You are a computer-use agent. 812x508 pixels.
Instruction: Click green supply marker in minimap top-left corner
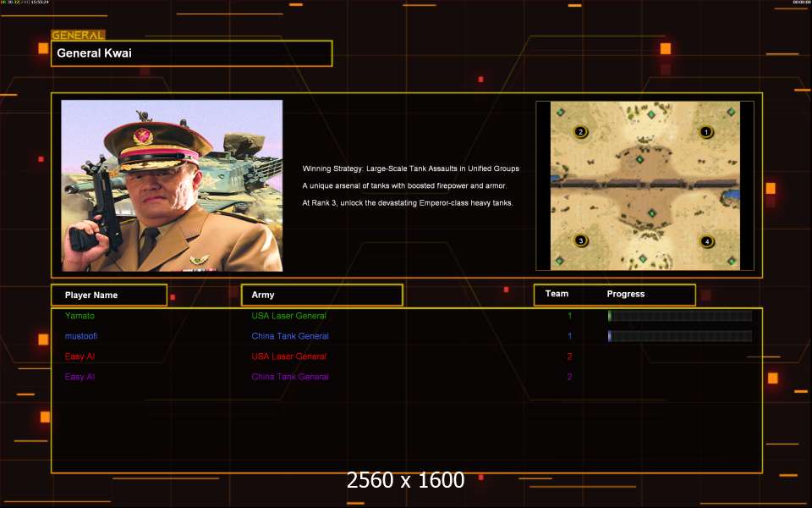560,112
